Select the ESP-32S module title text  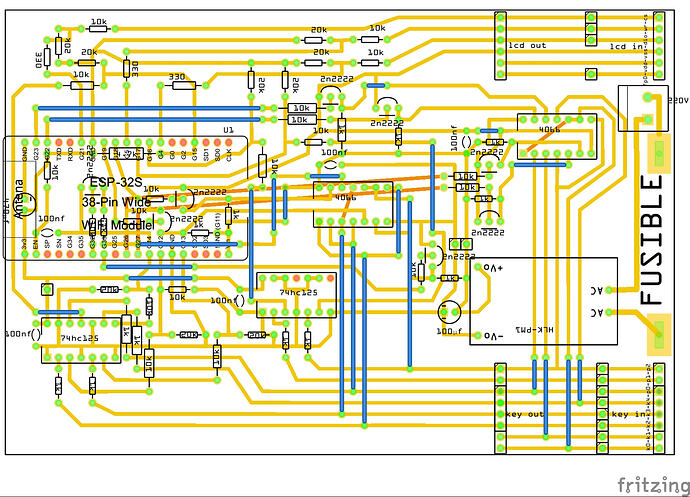click(116, 182)
